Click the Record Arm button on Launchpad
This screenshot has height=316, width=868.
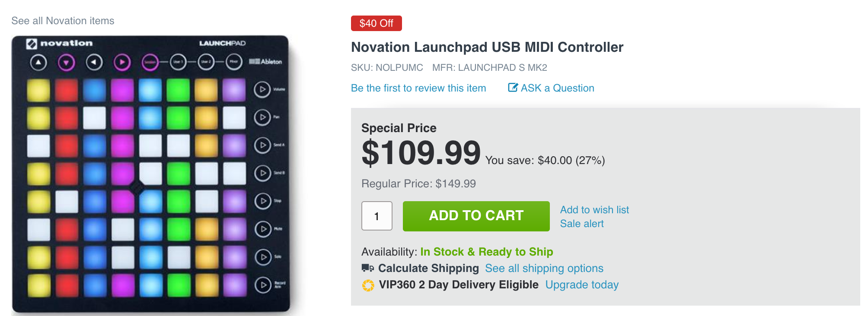(x=263, y=285)
